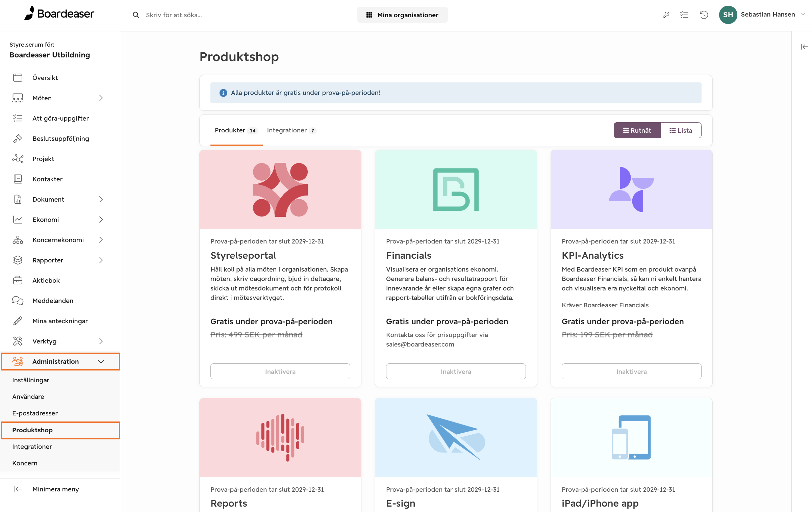This screenshot has height=512, width=812.
Task: Open the task checklist icon in header
Action: point(684,15)
